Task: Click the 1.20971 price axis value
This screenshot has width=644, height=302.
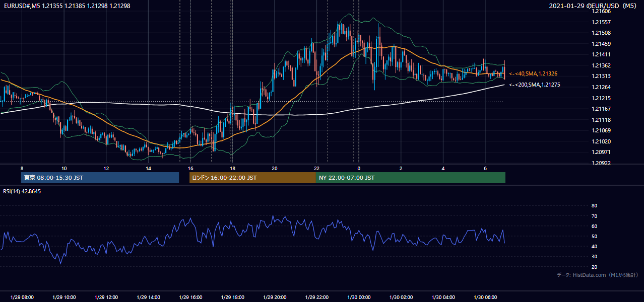Action: point(602,153)
